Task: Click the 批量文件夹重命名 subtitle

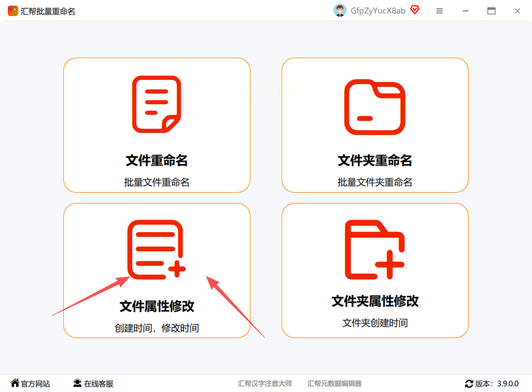Action: (x=375, y=182)
